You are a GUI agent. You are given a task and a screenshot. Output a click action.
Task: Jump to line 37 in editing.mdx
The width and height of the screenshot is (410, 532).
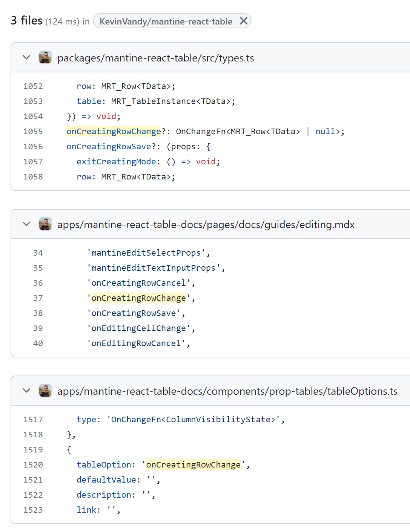38,298
